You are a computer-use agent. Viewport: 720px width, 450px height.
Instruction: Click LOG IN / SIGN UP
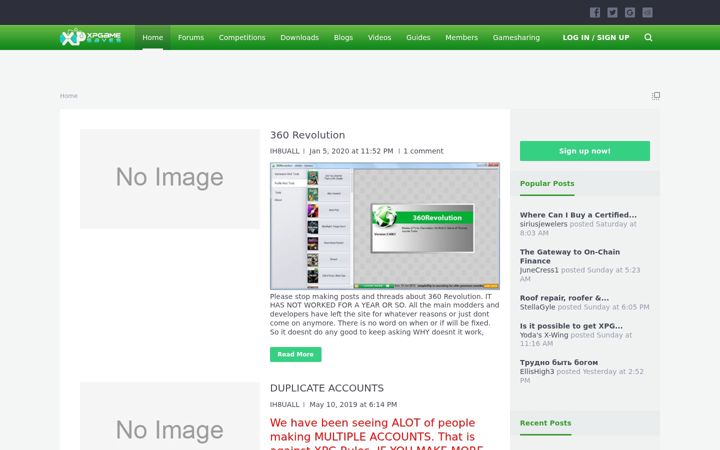[x=596, y=38]
